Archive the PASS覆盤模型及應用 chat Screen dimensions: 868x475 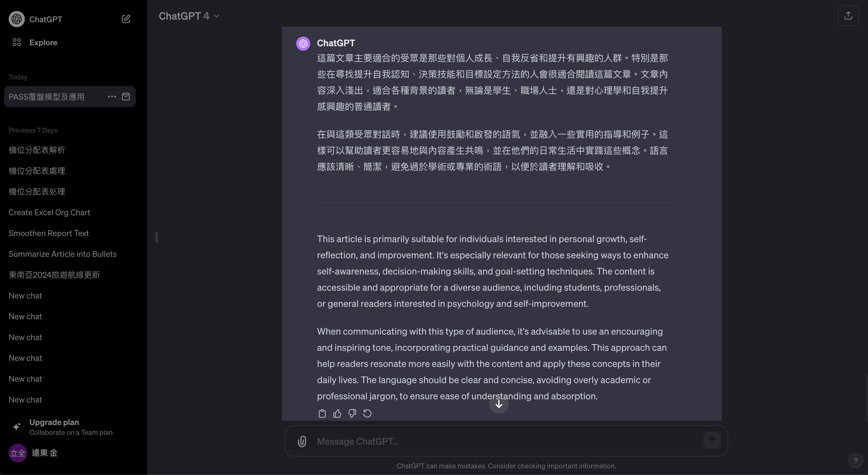click(126, 97)
